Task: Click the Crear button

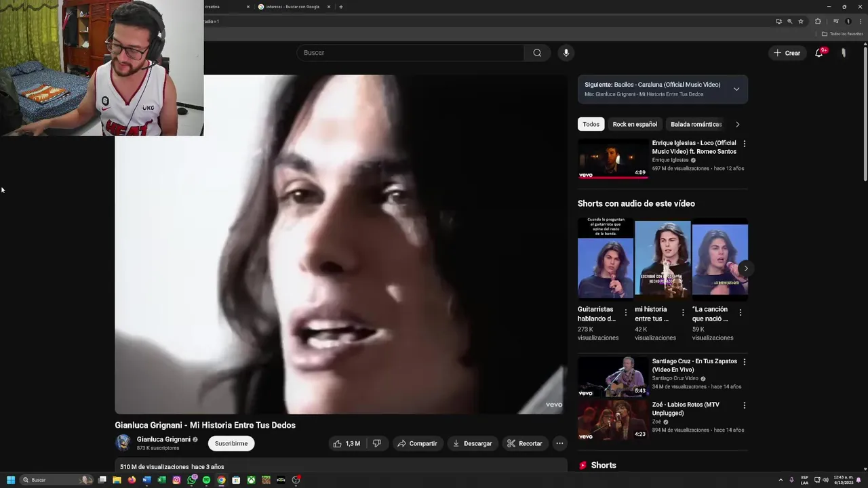Action: tap(787, 53)
